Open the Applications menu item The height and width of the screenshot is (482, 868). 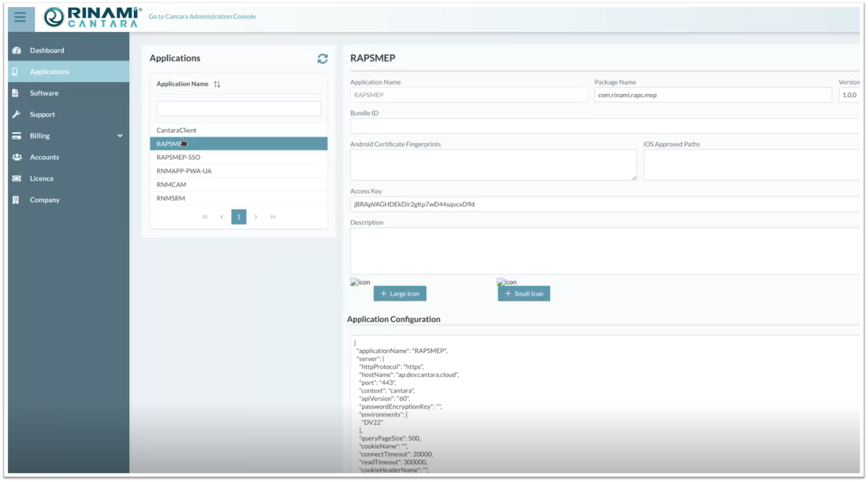click(x=68, y=72)
